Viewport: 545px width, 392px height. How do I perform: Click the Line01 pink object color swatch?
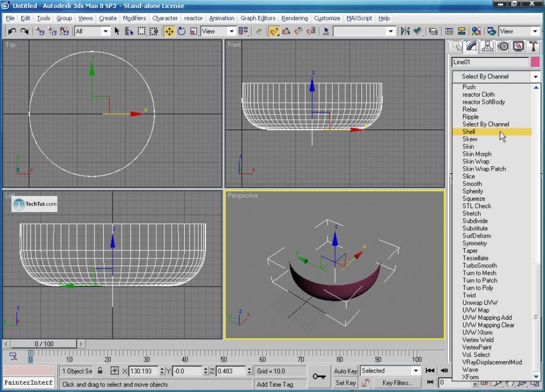tap(535, 62)
